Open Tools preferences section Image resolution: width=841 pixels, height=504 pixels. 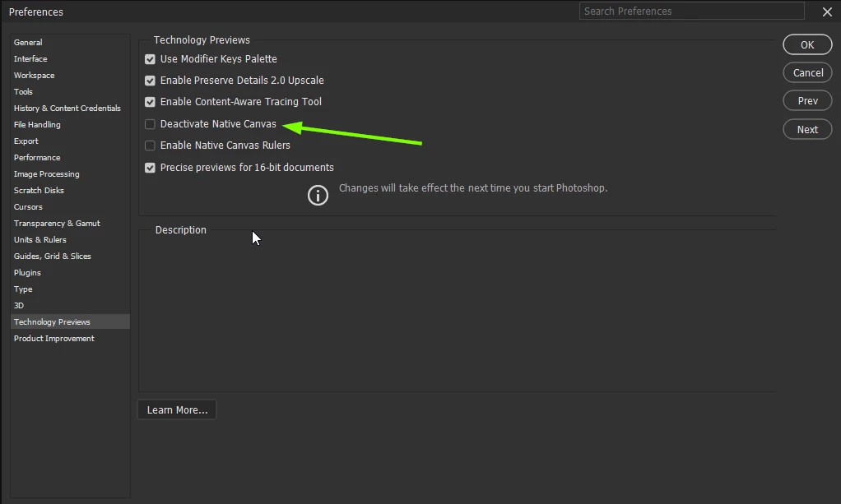pyautogui.click(x=70, y=92)
